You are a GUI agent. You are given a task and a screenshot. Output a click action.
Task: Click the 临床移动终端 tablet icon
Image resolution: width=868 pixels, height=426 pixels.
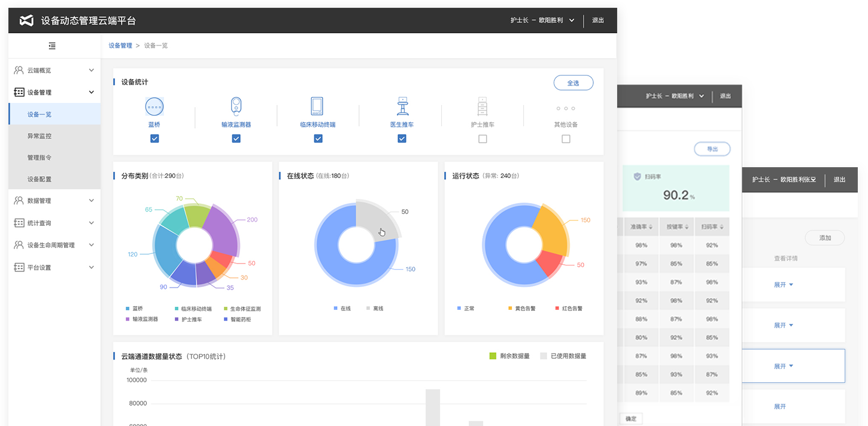tap(317, 106)
